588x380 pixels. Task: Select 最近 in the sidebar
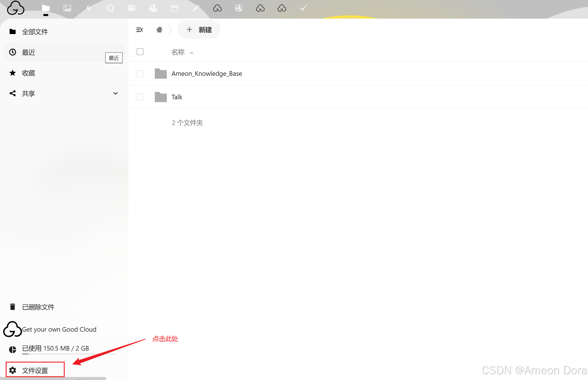pyautogui.click(x=29, y=52)
